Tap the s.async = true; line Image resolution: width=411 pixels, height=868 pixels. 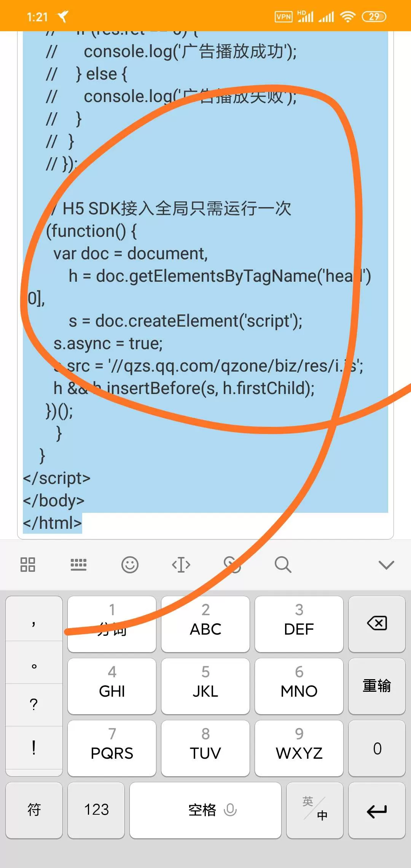(x=108, y=343)
